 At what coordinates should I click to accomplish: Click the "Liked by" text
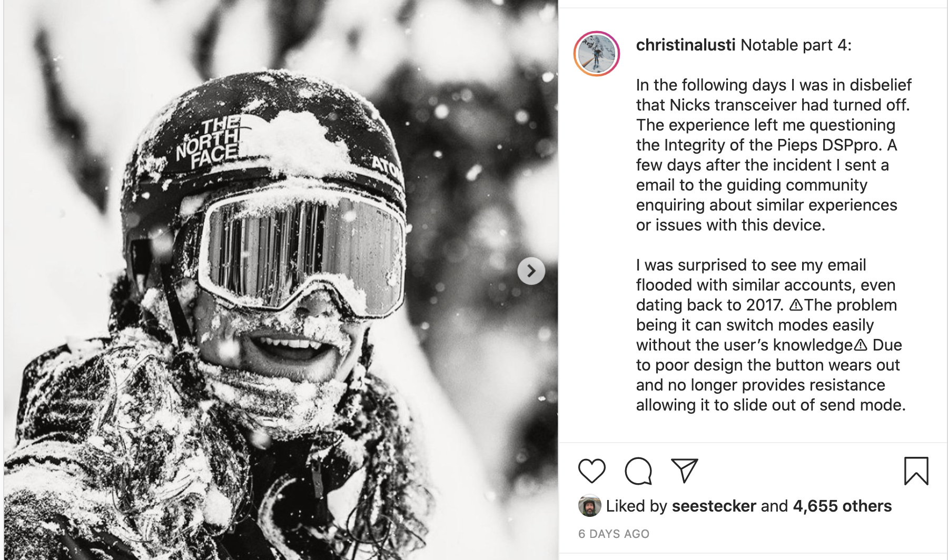coord(636,506)
